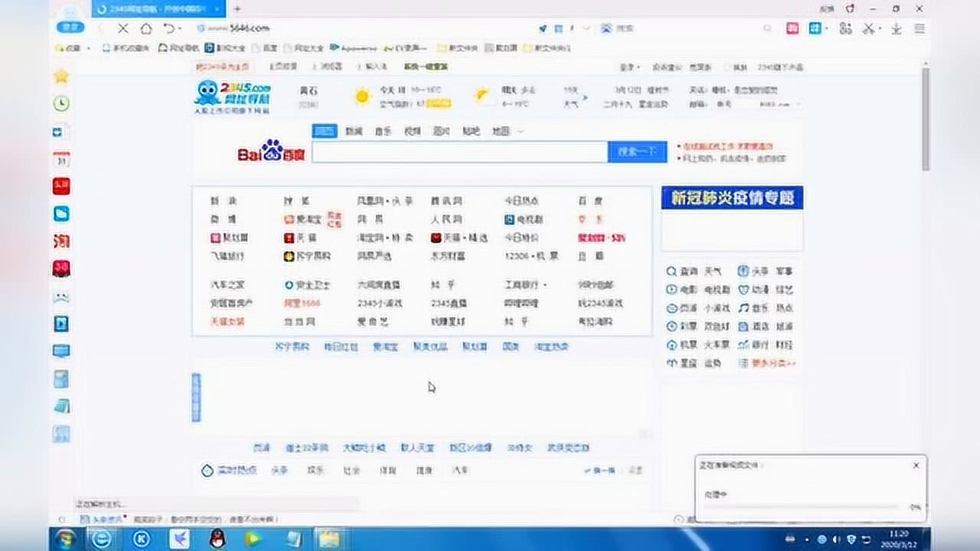Click the home icon in the browser toolbar
Image resolution: width=980 pixels, height=551 pixels.
click(145, 28)
